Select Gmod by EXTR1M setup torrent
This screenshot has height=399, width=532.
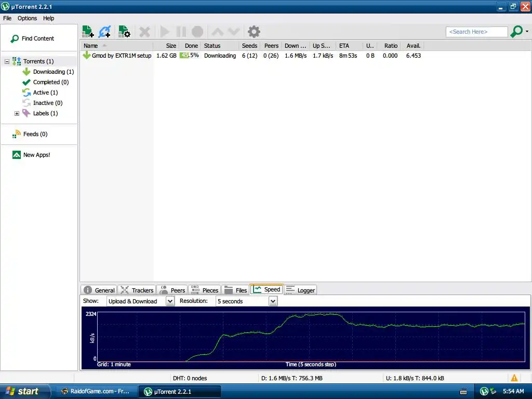pyautogui.click(x=121, y=56)
